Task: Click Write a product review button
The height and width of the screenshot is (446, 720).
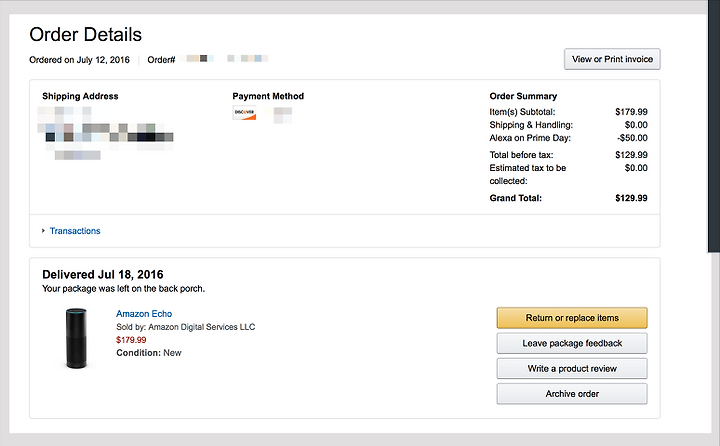Action: pyautogui.click(x=572, y=368)
